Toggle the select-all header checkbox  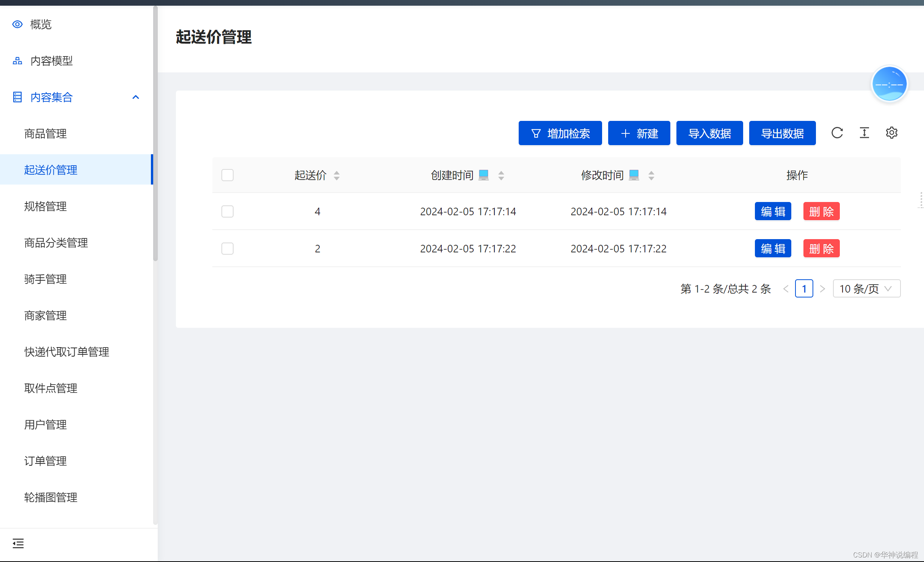pyautogui.click(x=227, y=175)
